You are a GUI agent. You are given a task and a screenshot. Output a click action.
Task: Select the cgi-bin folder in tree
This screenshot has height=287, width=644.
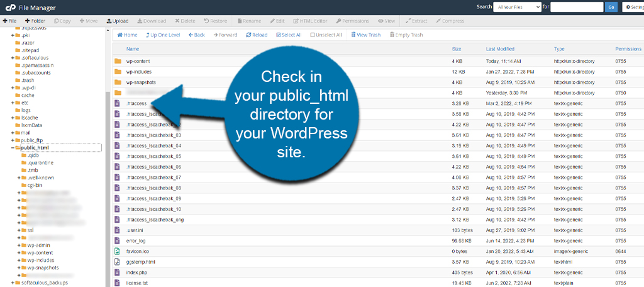35,185
